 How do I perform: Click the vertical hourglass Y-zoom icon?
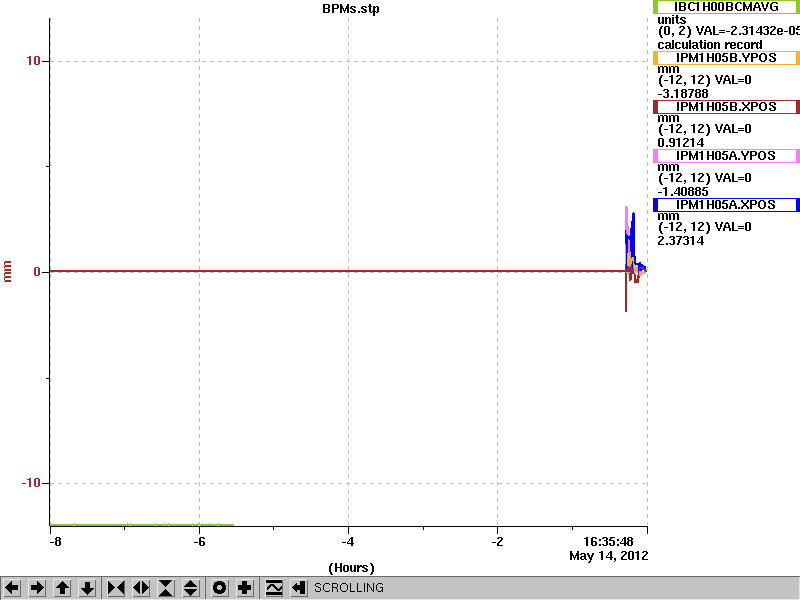coord(166,588)
